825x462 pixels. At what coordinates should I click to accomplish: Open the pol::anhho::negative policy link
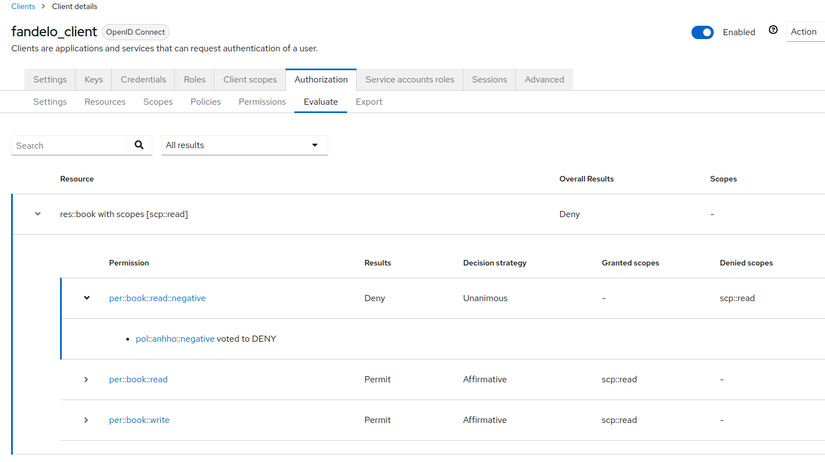pos(175,339)
